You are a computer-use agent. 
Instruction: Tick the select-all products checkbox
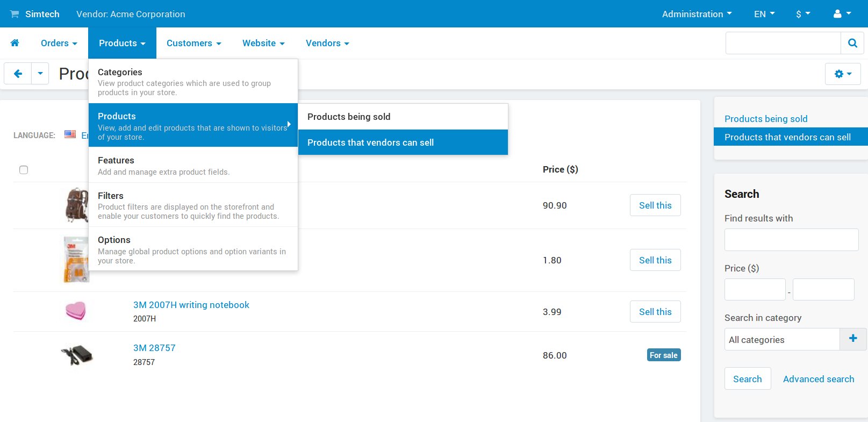coord(24,170)
